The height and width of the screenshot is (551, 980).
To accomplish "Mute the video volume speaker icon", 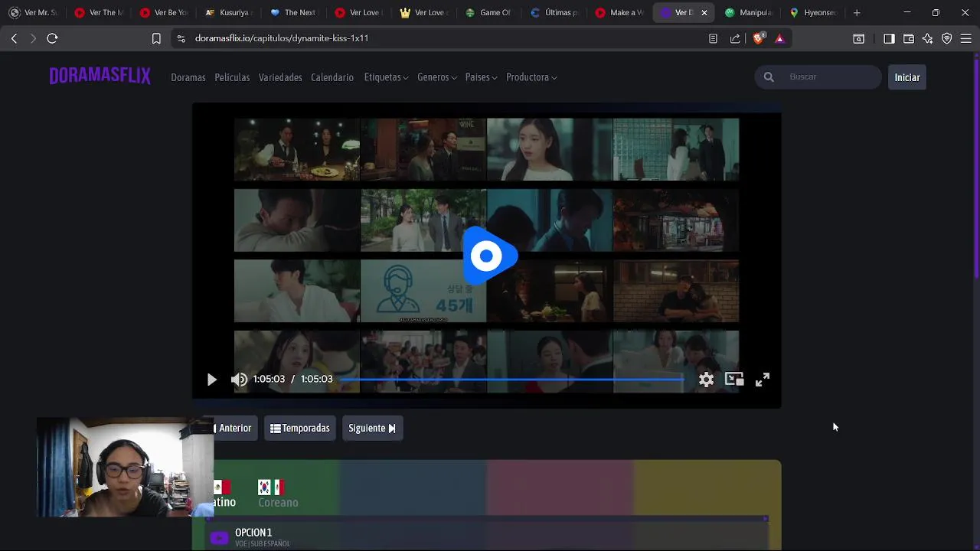I will pos(240,380).
